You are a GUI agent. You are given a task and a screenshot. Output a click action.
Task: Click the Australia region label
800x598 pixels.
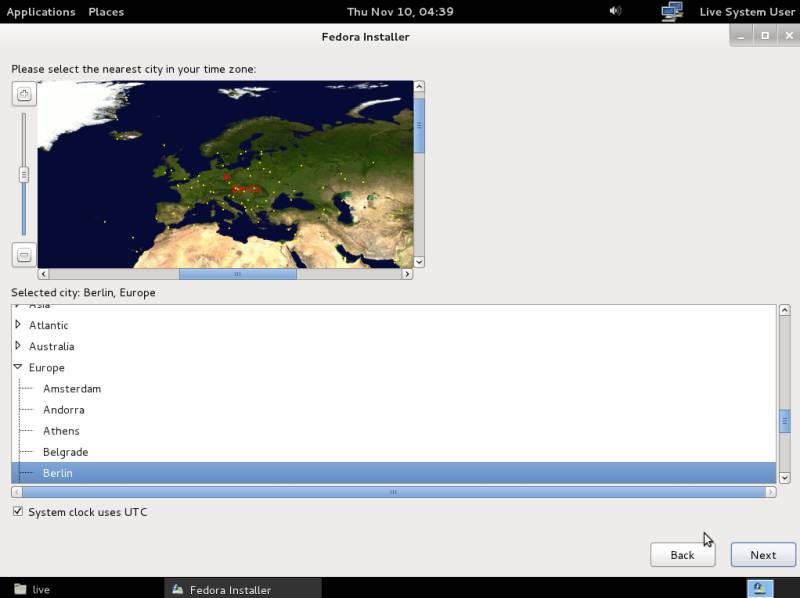(x=52, y=346)
